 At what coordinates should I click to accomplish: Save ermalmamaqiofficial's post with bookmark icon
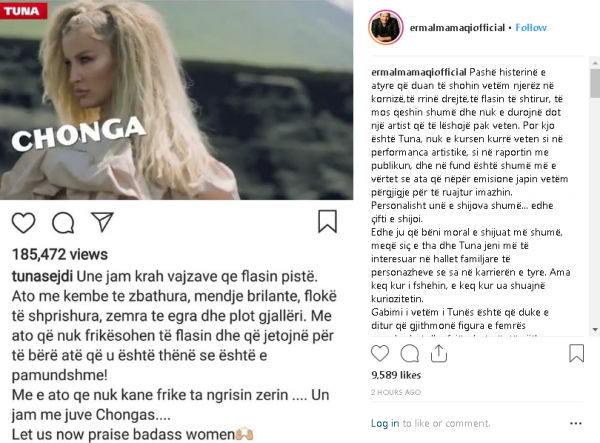click(x=576, y=353)
